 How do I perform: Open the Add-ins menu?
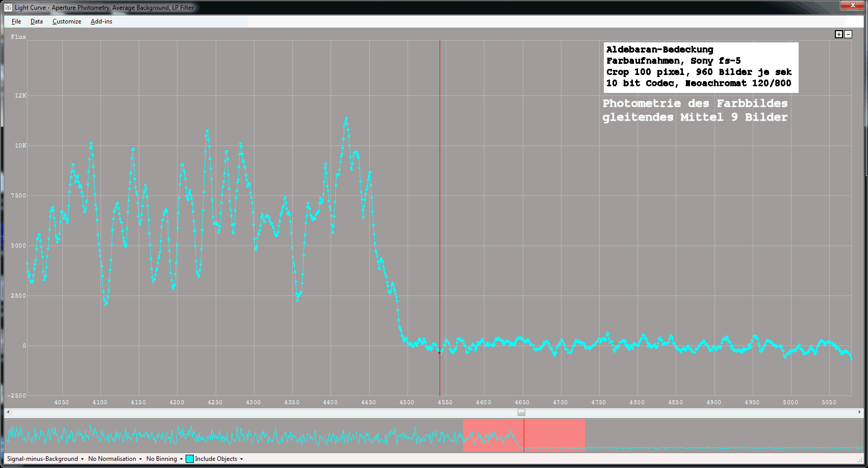click(101, 21)
